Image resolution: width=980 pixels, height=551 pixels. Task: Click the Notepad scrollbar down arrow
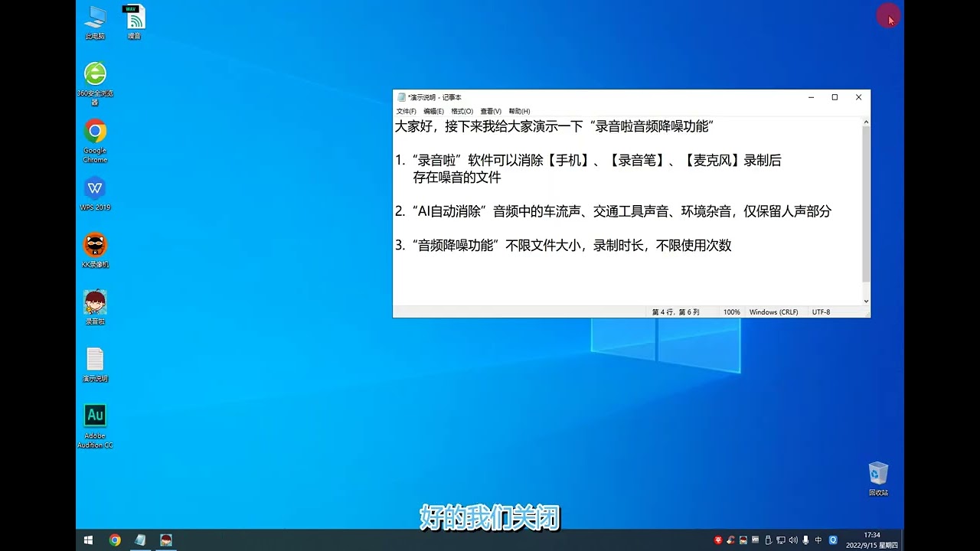click(866, 302)
